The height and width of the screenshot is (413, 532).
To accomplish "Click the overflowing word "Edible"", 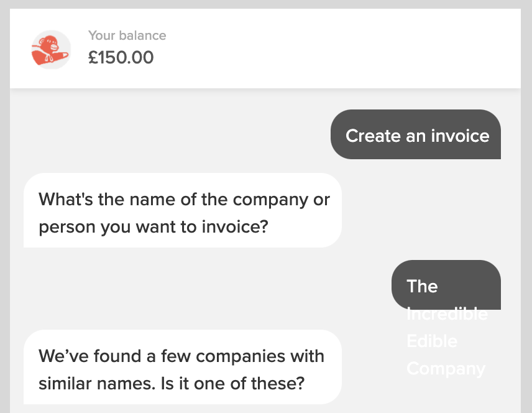I will 432,341.
